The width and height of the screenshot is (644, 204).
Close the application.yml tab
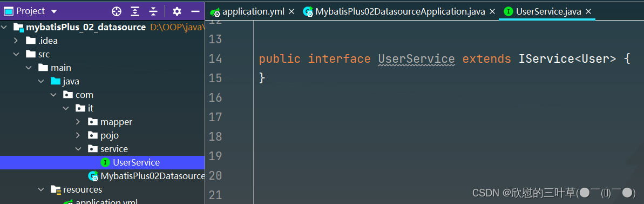coord(292,11)
